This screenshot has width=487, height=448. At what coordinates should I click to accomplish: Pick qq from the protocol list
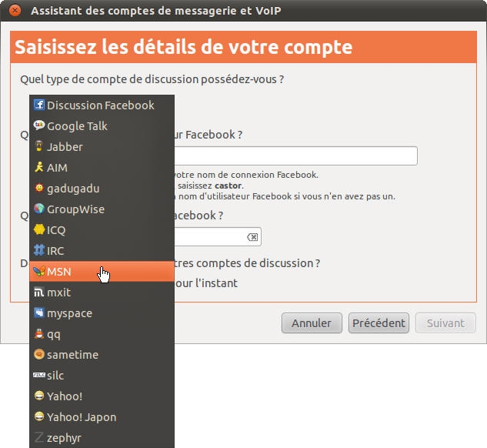(102, 334)
